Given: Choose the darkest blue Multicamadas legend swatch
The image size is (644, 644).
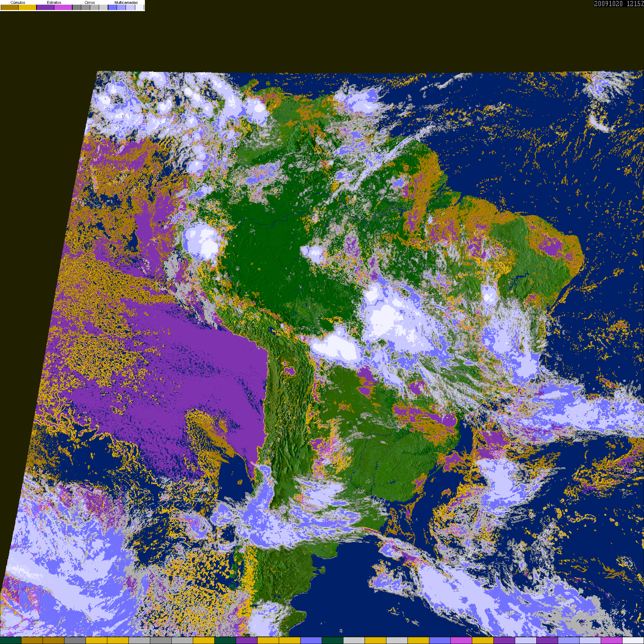Looking at the screenshot, I should tap(112, 7).
